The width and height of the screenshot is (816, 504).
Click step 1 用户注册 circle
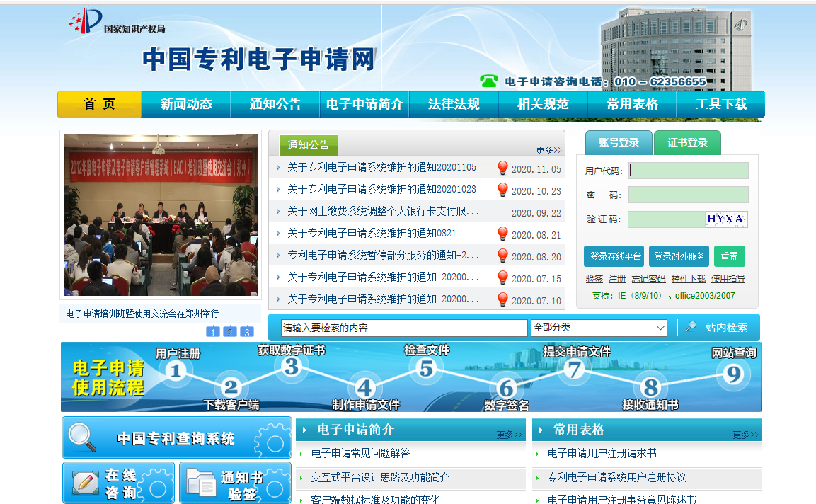[x=176, y=371]
